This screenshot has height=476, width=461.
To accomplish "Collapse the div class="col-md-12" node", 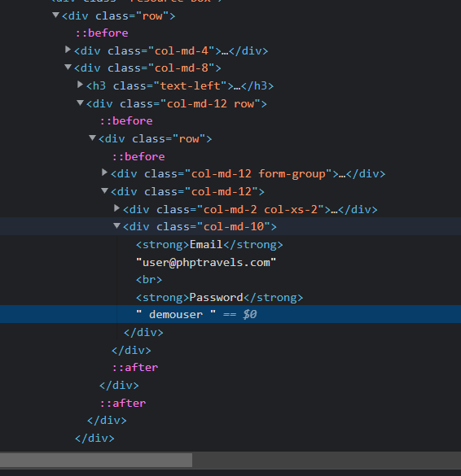I will tap(104, 190).
